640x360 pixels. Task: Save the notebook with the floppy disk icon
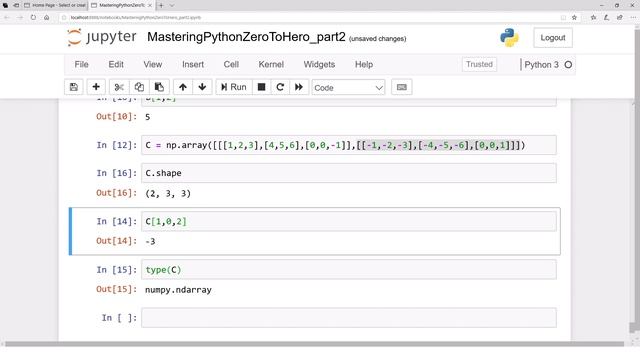(x=74, y=87)
